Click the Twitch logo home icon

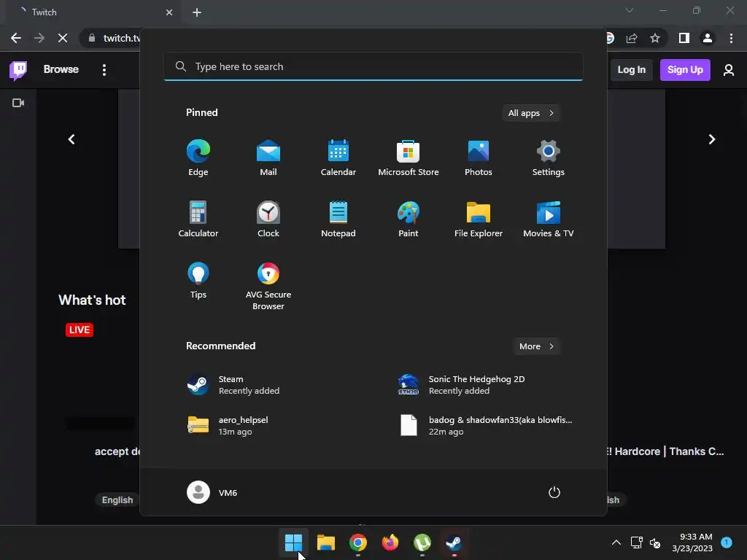click(x=18, y=70)
